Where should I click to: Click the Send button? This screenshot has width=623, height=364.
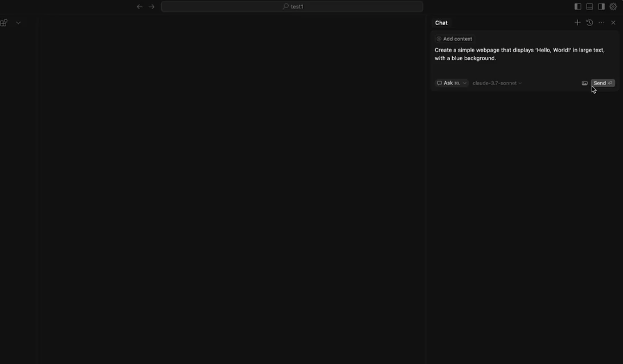[602, 83]
